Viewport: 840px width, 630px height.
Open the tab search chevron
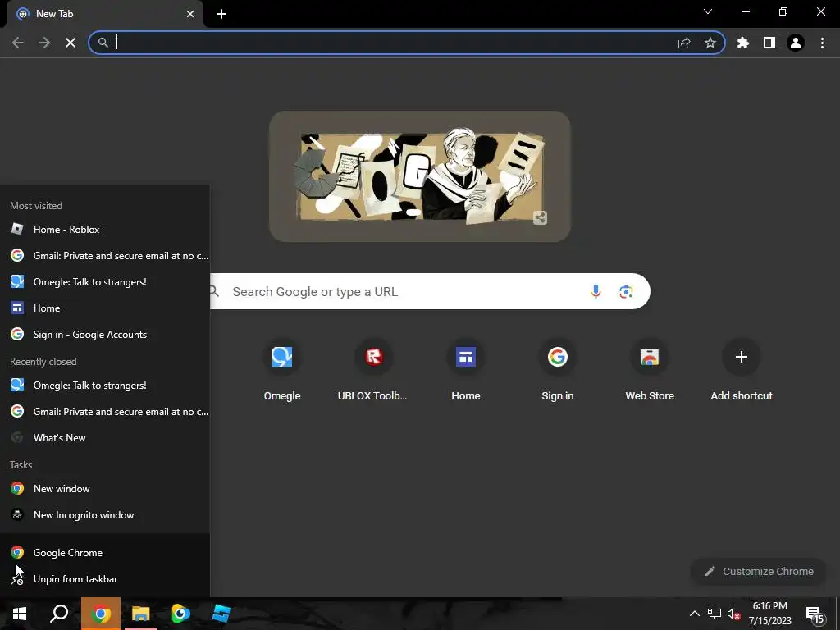[x=708, y=11]
